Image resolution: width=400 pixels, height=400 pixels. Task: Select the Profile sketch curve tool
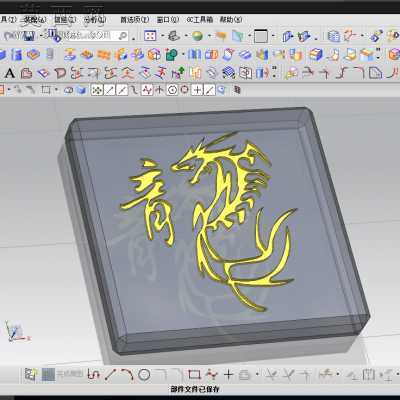[x=93, y=375]
